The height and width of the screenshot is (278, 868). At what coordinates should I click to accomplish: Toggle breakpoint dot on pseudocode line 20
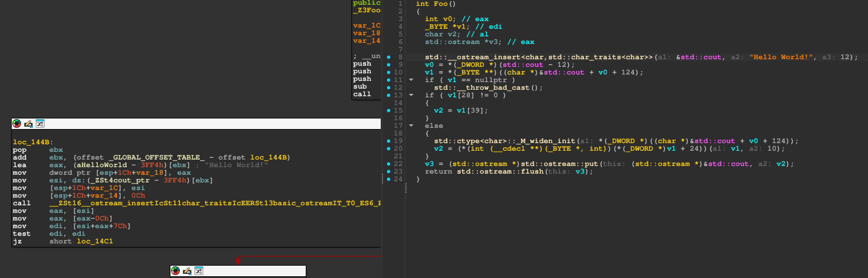click(x=389, y=148)
